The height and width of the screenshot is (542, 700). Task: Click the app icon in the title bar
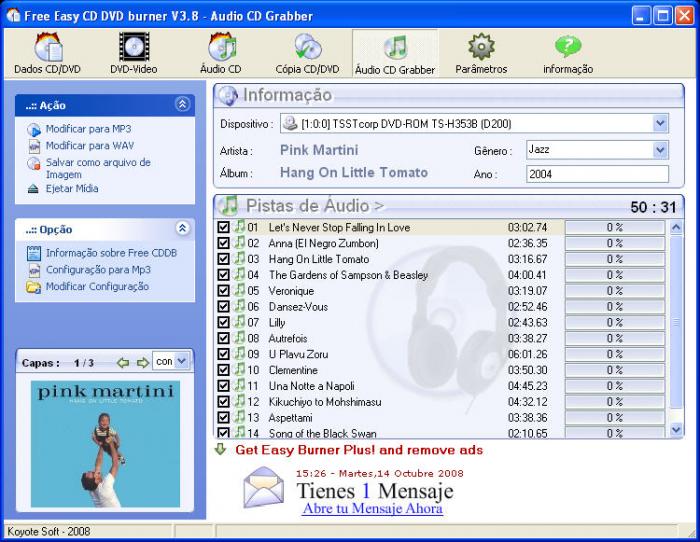pyautogui.click(x=13, y=16)
